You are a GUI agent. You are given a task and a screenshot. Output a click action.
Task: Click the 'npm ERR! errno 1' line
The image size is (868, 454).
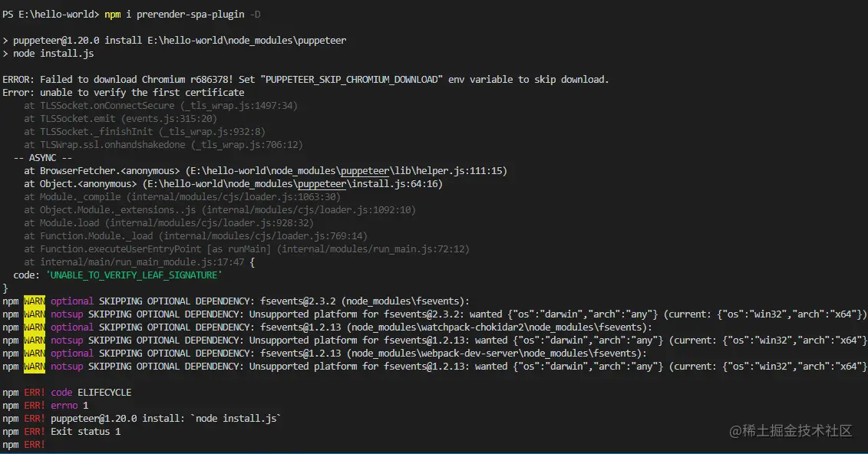45,406
